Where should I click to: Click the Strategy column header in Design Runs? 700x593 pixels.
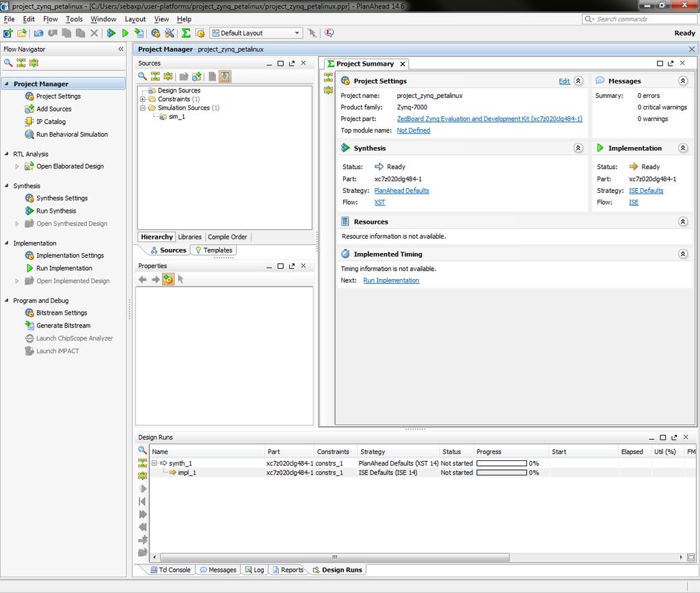click(397, 451)
